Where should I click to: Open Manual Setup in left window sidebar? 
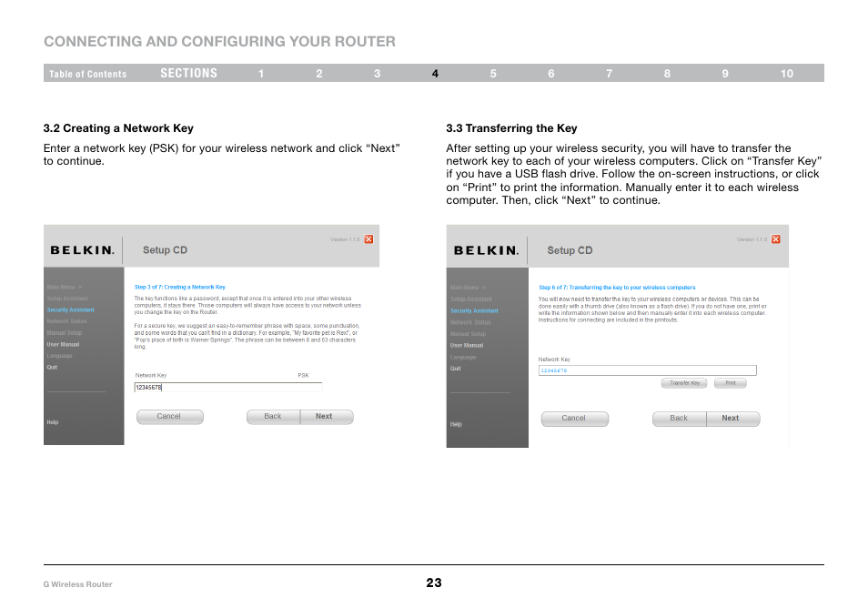65,333
